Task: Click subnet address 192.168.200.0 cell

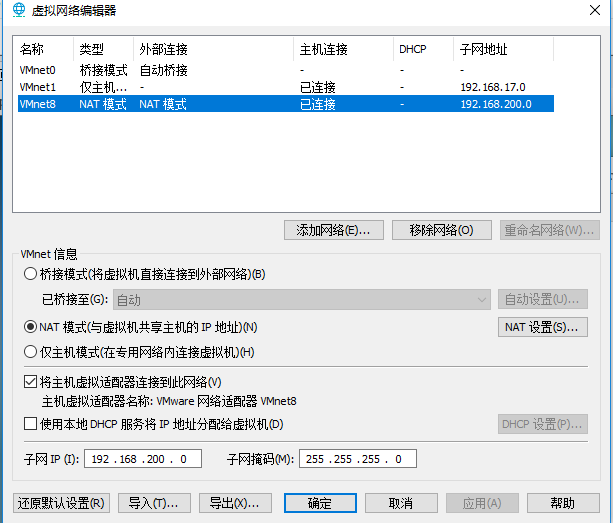Action: (496, 104)
